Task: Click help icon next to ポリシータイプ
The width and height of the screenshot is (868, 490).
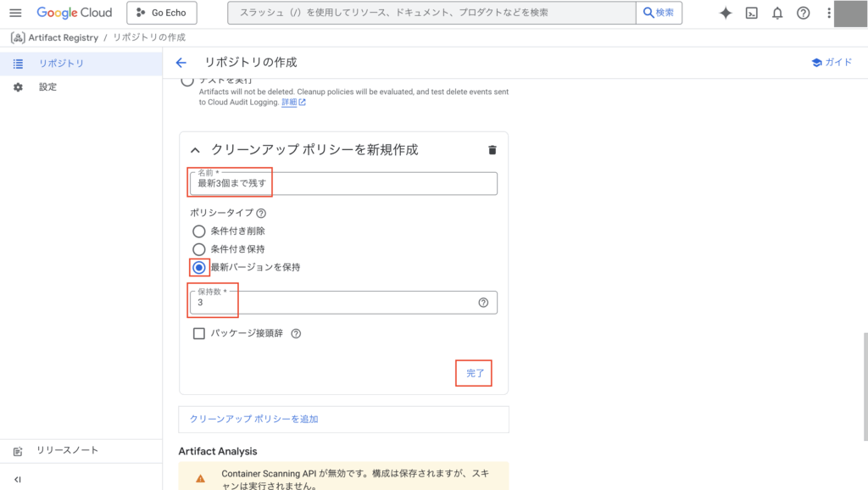Action: coord(261,214)
